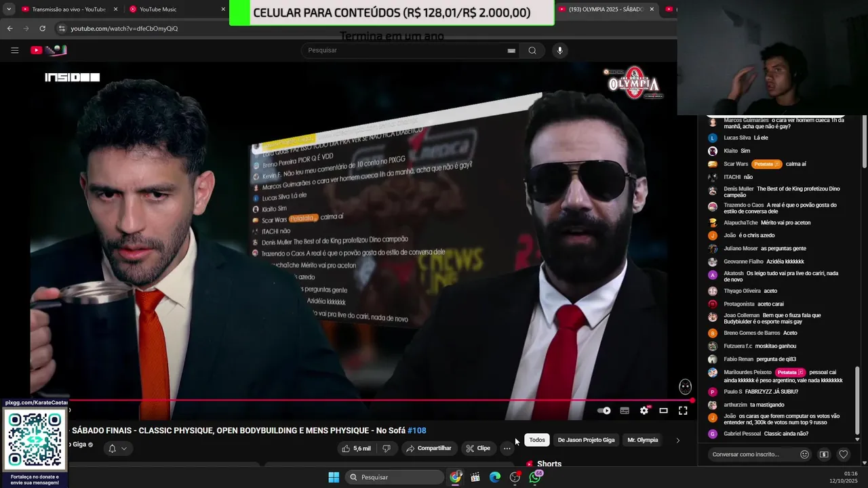Open the YouTube hamburger guide menu
The width and height of the screenshot is (868, 488).
pos(14,50)
